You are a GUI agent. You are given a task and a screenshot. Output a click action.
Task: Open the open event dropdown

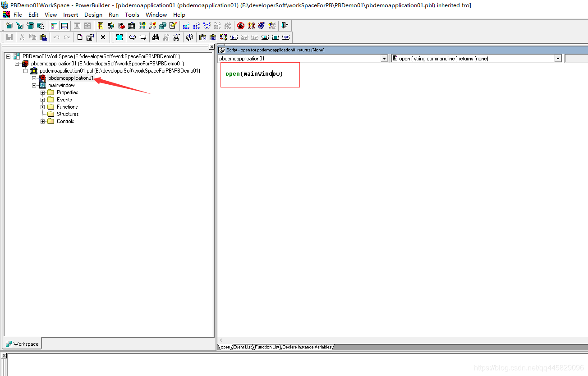(x=558, y=59)
